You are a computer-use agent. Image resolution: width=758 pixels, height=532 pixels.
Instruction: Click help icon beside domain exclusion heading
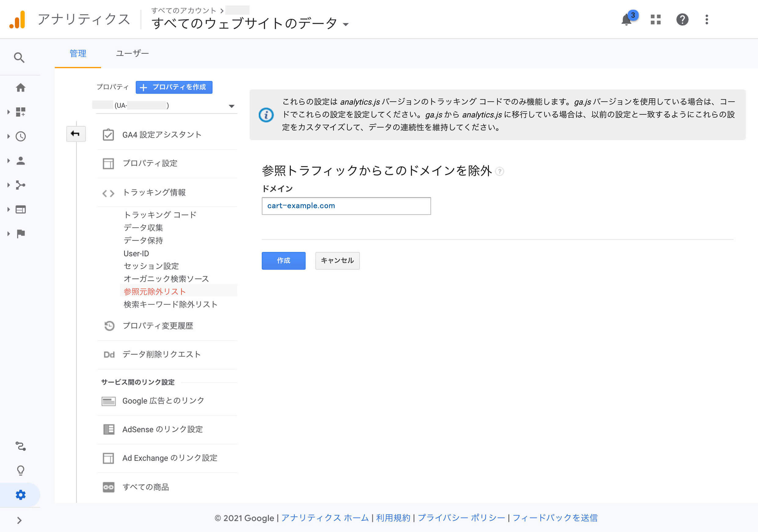tap(500, 171)
